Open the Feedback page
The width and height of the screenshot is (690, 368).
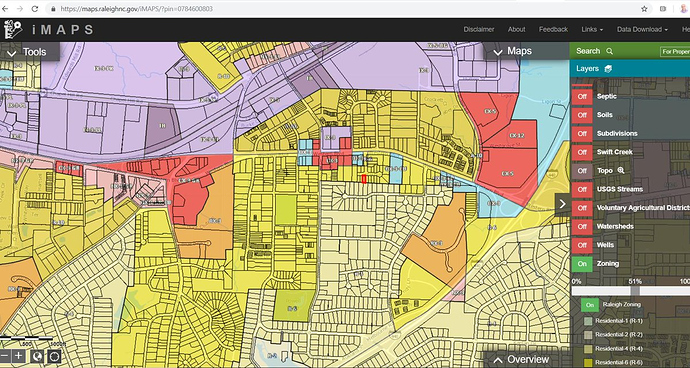(553, 29)
